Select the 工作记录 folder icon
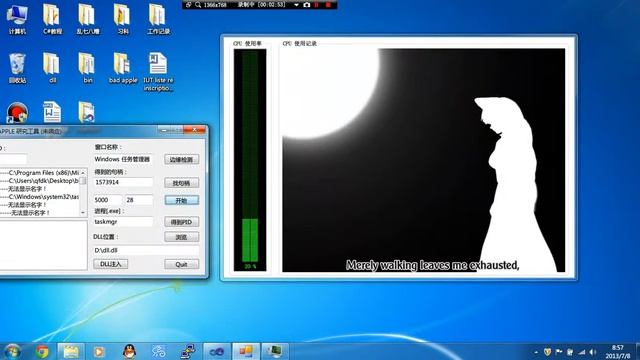 pos(158,19)
